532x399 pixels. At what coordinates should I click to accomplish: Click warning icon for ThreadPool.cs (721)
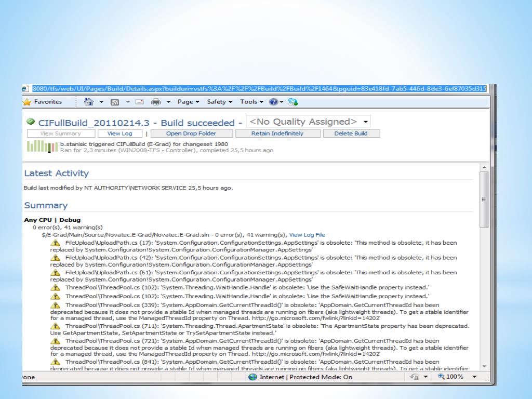pyautogui.click(x=55, y=341)
